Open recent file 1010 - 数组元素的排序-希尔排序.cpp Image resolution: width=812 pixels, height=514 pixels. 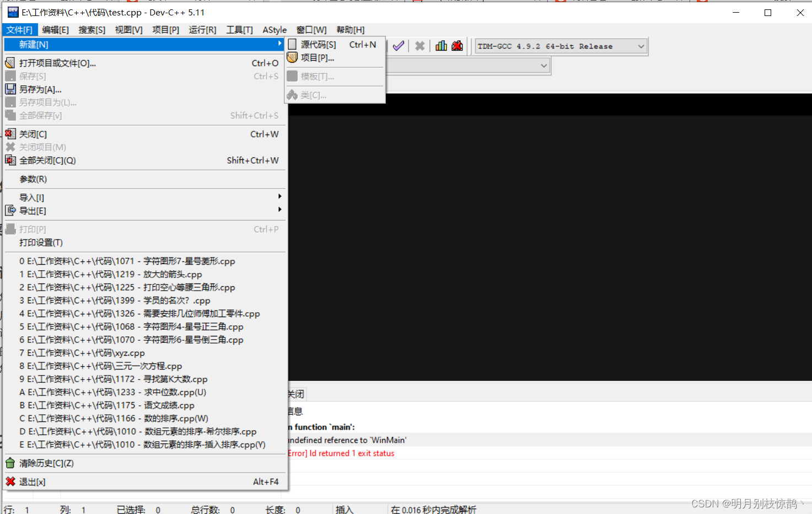click(145, 431)
